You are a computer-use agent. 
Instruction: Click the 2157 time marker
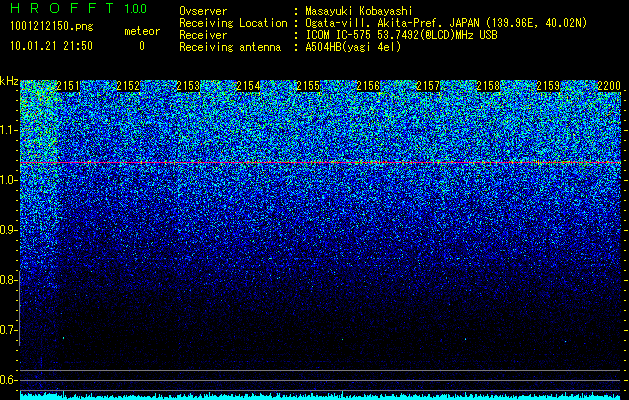click(428, 86)
